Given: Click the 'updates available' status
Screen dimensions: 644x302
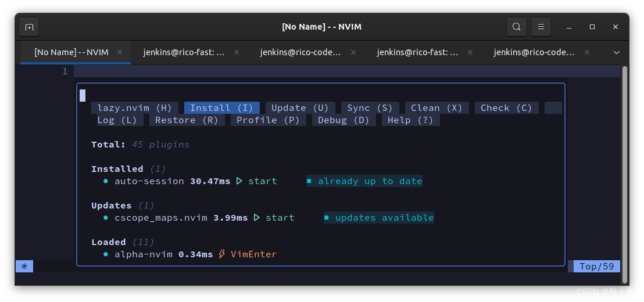Looking at the screenshot, I should point(379,218).
